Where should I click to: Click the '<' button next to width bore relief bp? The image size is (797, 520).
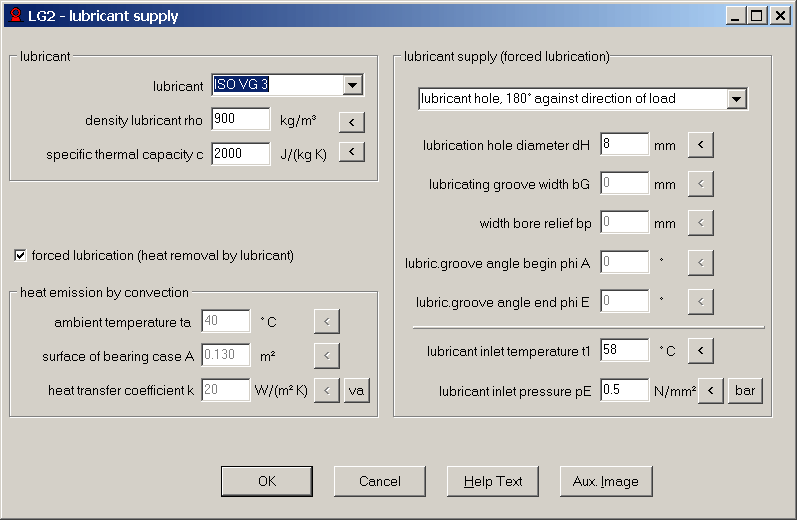tap(700, 223)
